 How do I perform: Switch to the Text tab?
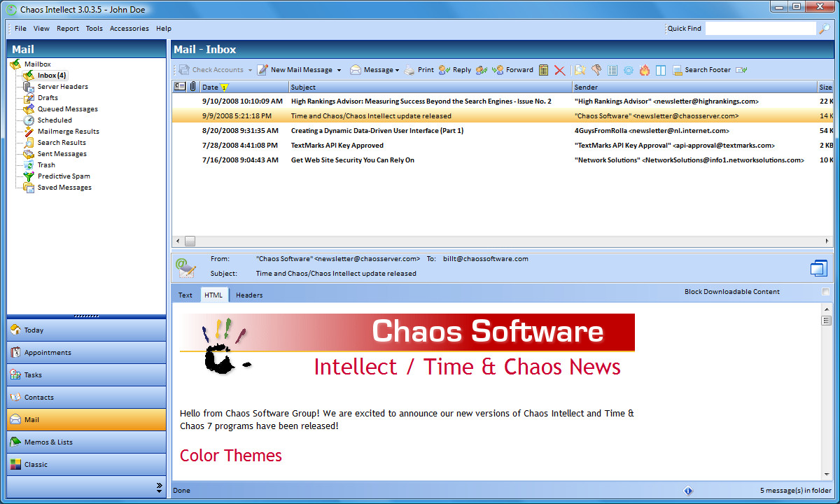point(185,295)
